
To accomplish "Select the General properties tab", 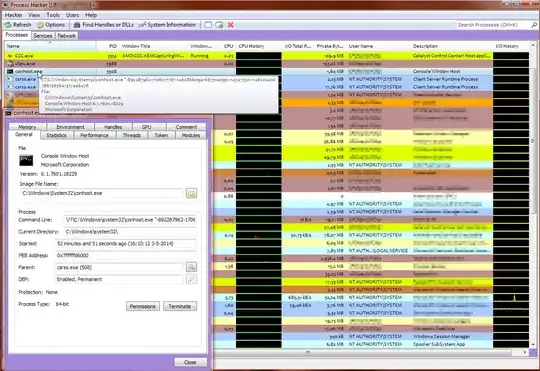I will click(24, 135).
